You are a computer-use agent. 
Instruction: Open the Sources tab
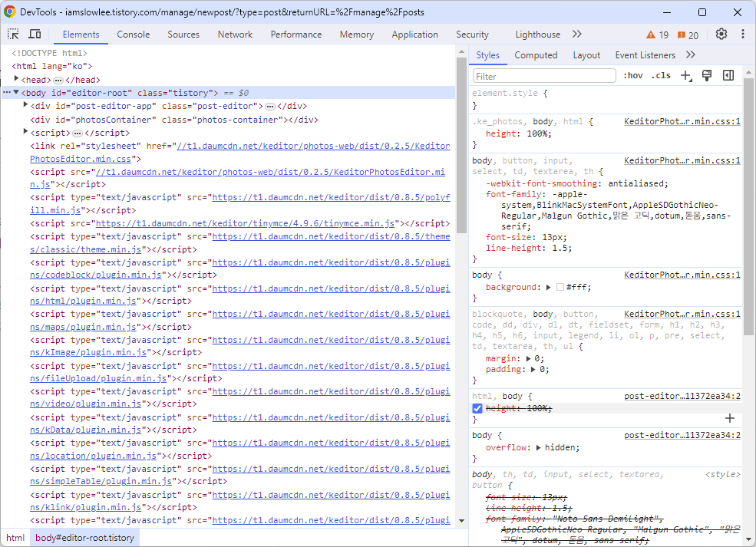coord(183,35)
